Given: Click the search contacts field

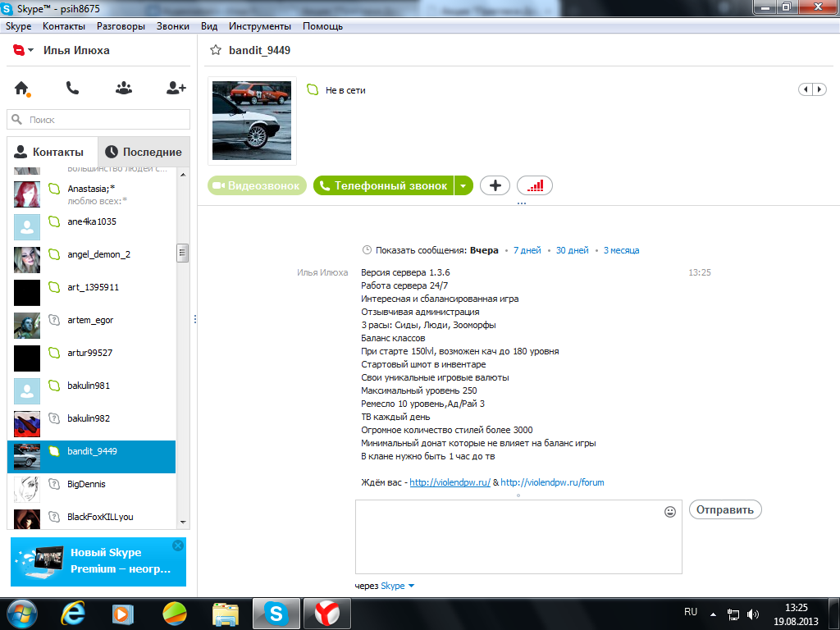Looking at the screenshot, I should pyautogui.click(x=98, y=120).
